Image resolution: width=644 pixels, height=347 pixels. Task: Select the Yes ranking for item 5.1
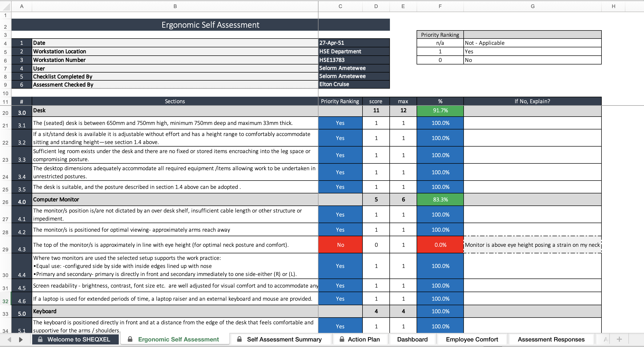(340, 325)
